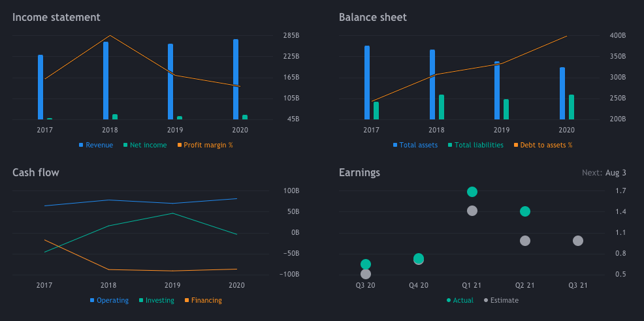Click the Q1 21 actual earnings dot

[x=472, y=192]
